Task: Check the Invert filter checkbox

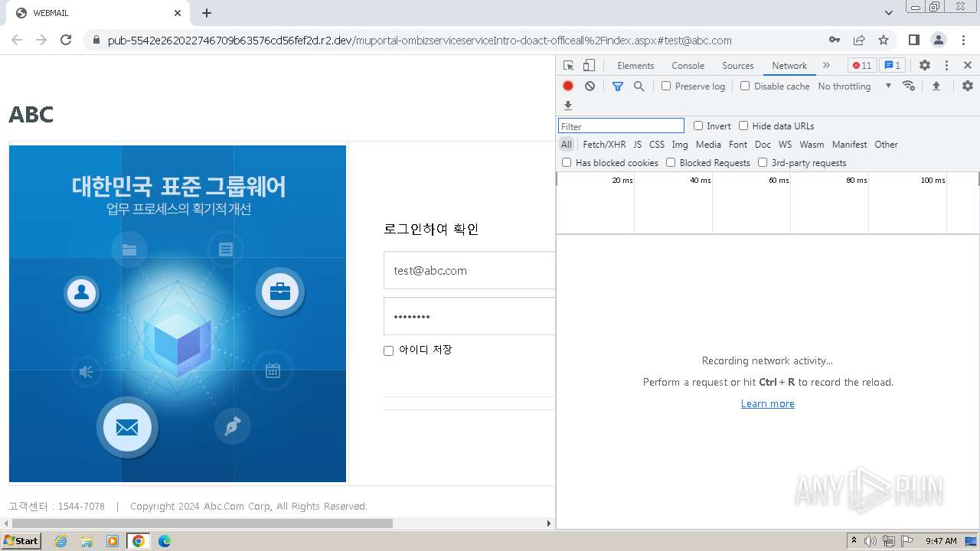Action: click(698, 126)
